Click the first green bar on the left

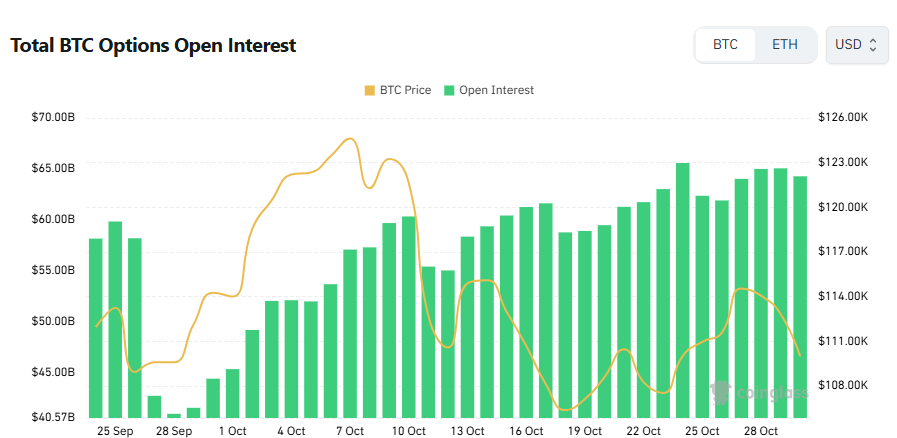coord(96,328)
